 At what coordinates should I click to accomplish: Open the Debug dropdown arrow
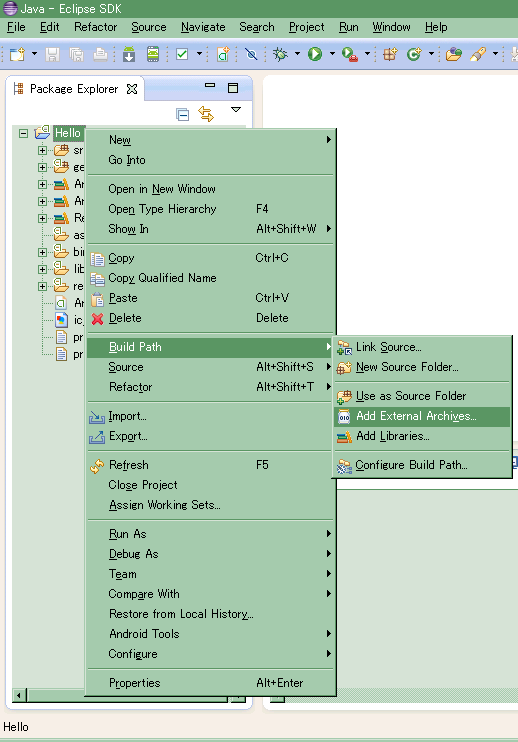[x=297, y=54]
